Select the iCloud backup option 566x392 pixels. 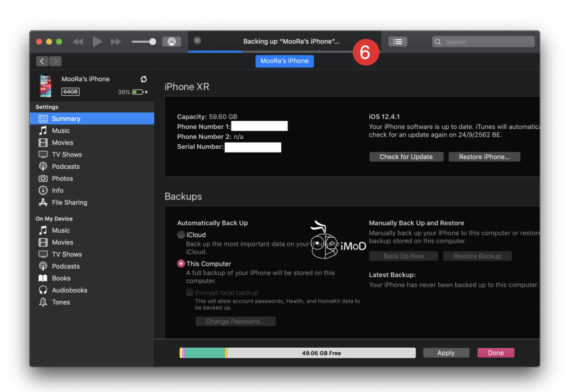click(181, 234)
